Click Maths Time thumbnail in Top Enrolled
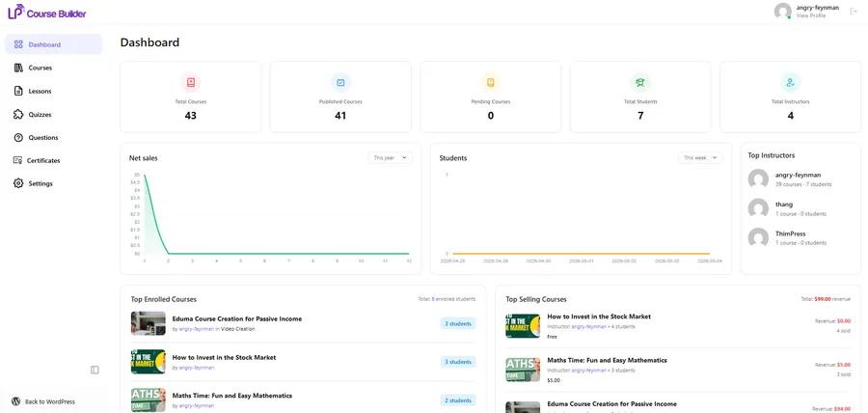The image size is (868, 413). click(x=149, y=399)
